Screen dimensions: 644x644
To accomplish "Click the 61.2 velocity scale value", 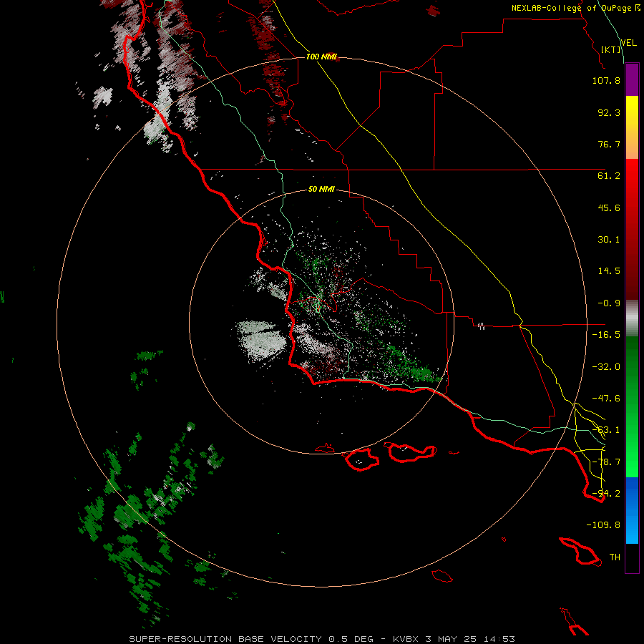I will click(609, 176).
